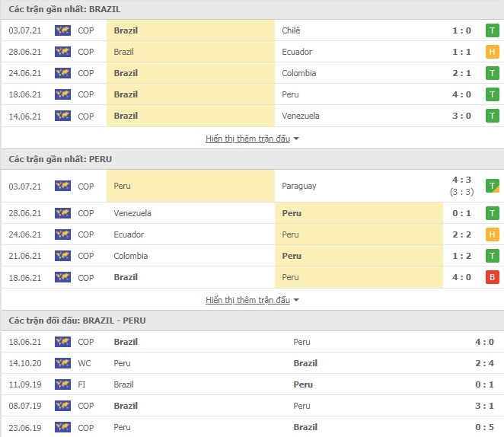Open Peru vs Brazil 0:5 match row

252,427
